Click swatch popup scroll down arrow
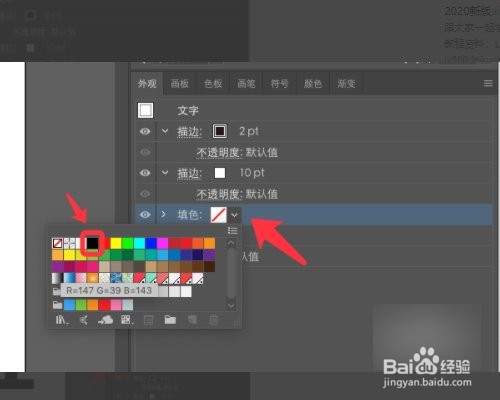 (231, 305)
